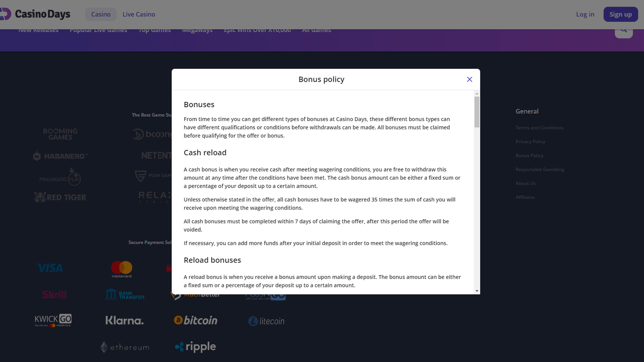
Task: Click the Bitcoin logo
Action: click(x=196, y=320)
